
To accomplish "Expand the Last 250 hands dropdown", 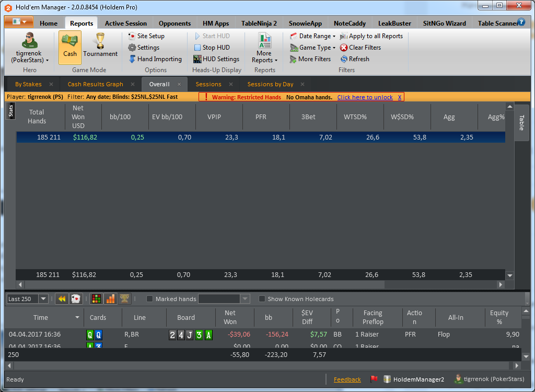I will (43, 299).
